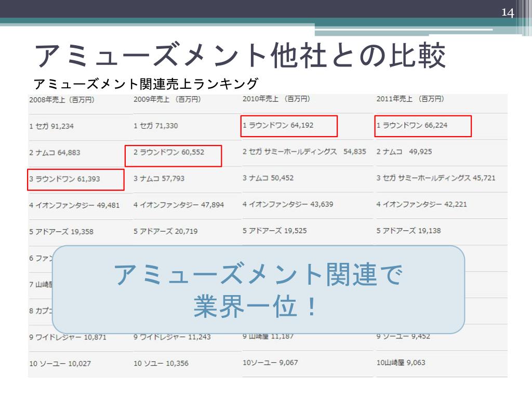Select the cell 3 セガ サミーホールディングス 45,721

tap(436, 178)
